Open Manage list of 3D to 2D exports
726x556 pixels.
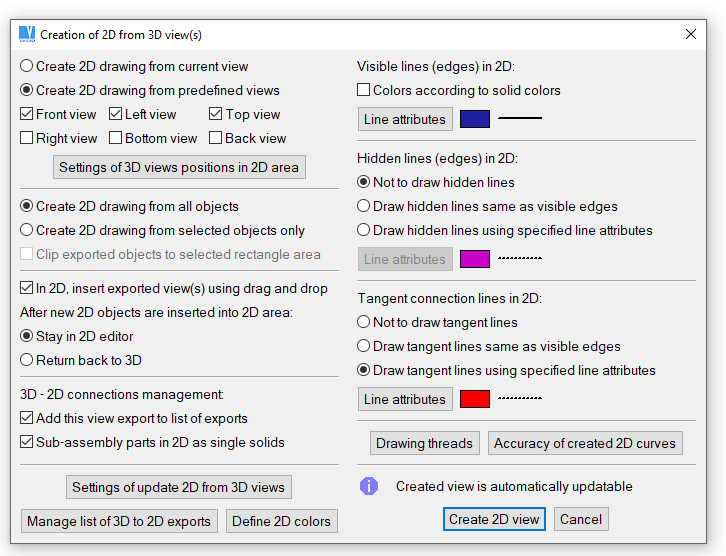pyautogui.click(x=119, y=521)
